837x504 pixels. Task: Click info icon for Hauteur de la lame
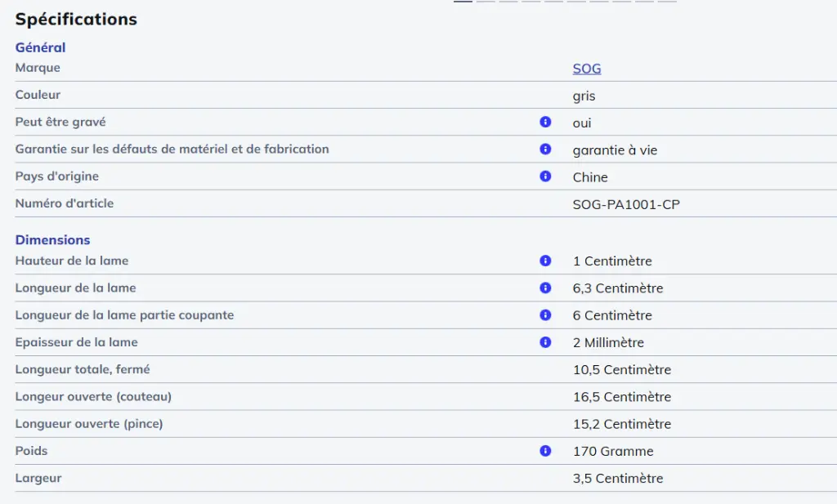[x=545, y=261]
